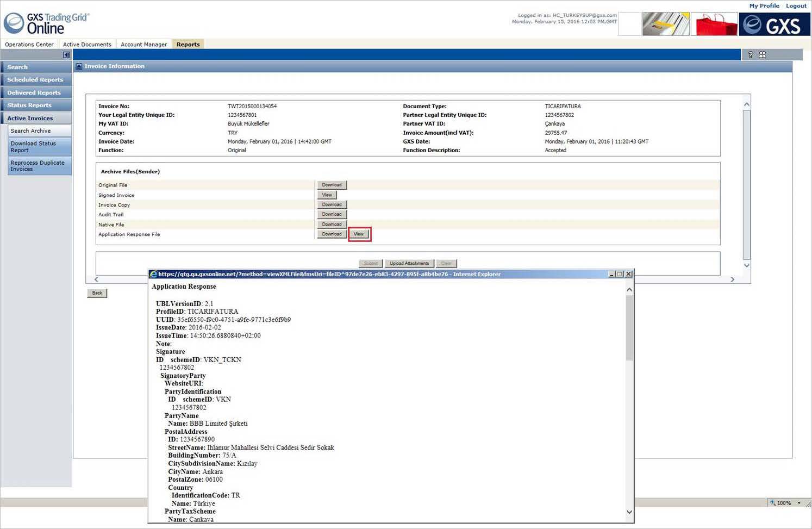Click invoice number TWT2015000134054
The width and height of the screenshot is (812, 529).
[x=252, y=107]
